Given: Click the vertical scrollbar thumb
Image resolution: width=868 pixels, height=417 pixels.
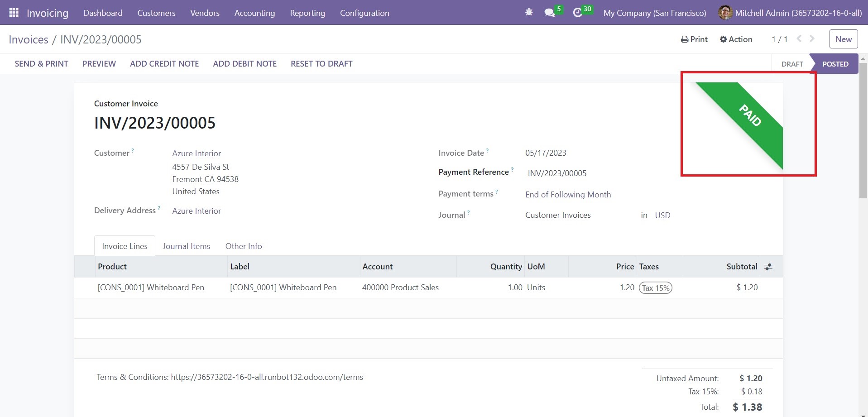Looking at the screenshot, I should pos(863,130).
